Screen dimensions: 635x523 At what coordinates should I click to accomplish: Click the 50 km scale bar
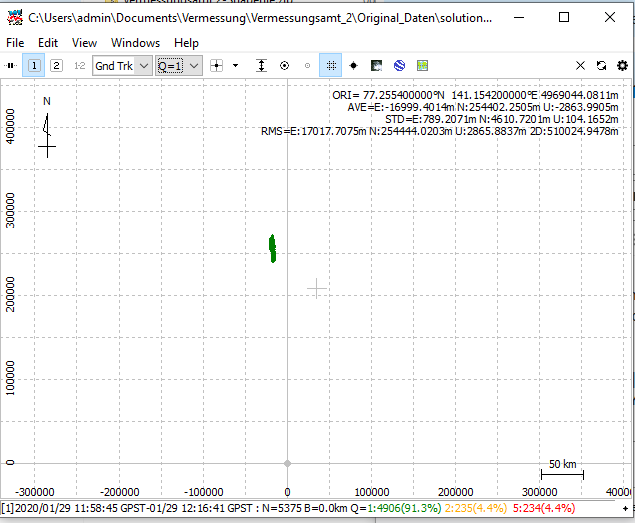tap(562, 470)
